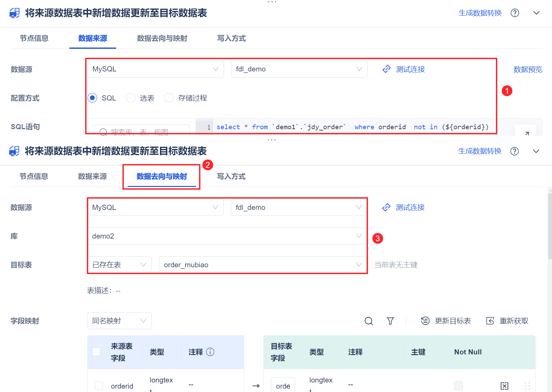
Task: Select the 存储过程 radio option
Action: 169,98
